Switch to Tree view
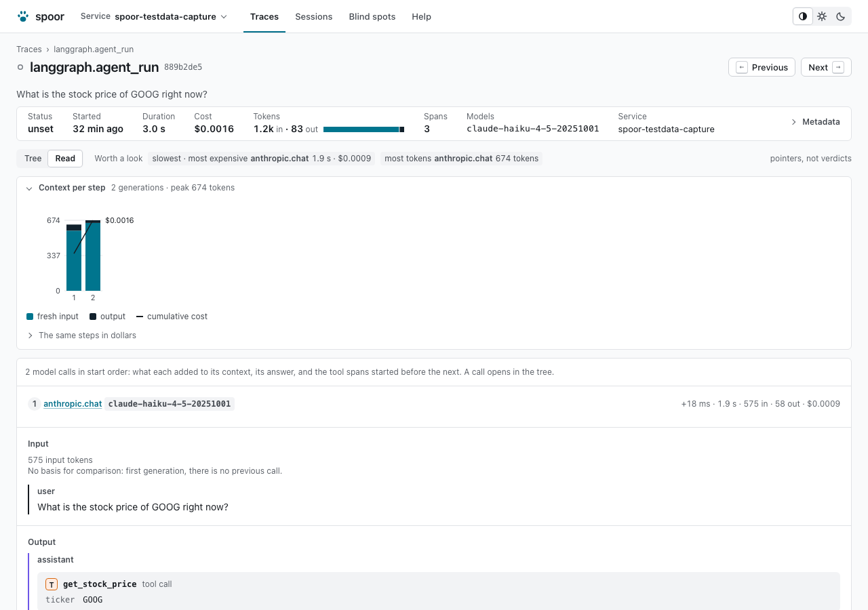Screen dimensions: 868x610 33,159
